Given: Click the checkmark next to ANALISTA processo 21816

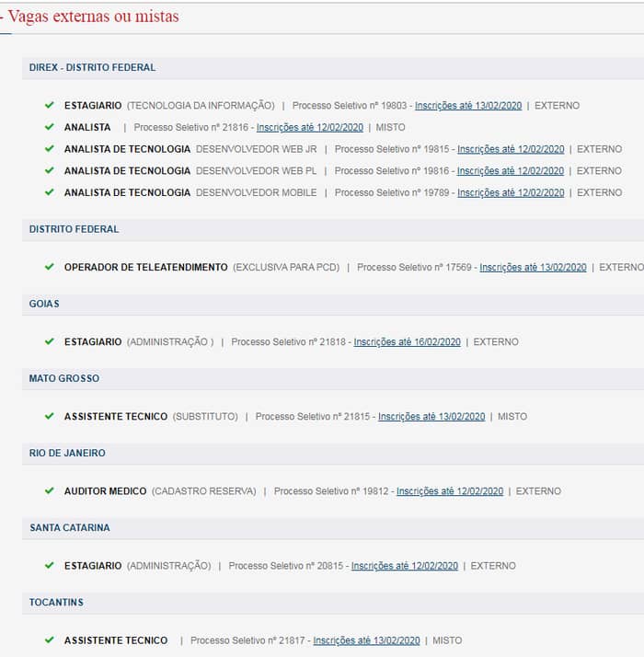Looking at the screenshot, I should point(49,127).
